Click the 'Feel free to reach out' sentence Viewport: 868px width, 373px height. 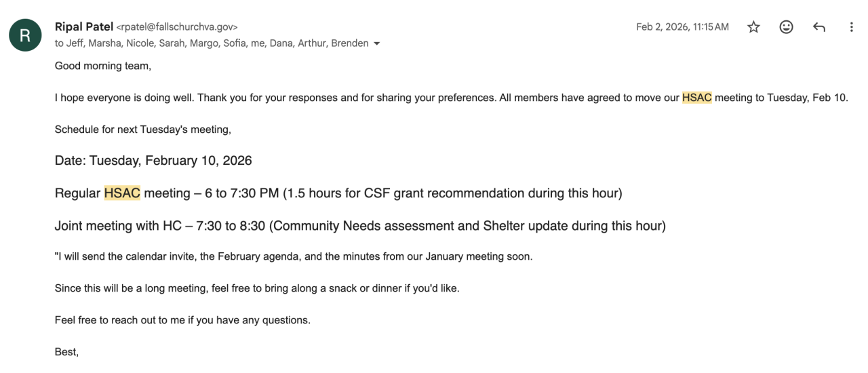182,320
